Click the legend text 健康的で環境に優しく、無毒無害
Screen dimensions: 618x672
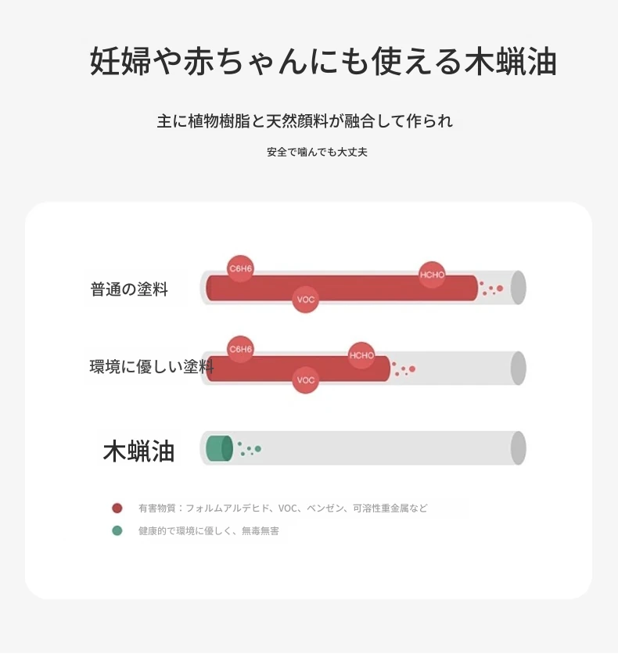pyautogui.click(x=209, y=531)
